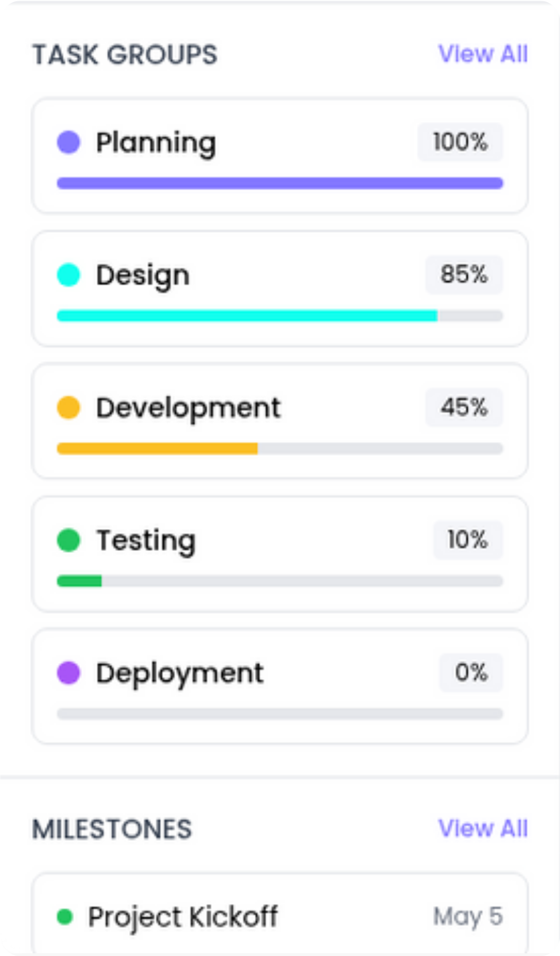Select the 85% badge on Design
Image resolution: width=560 pixels, height=956 pixels.
point(464,275)
